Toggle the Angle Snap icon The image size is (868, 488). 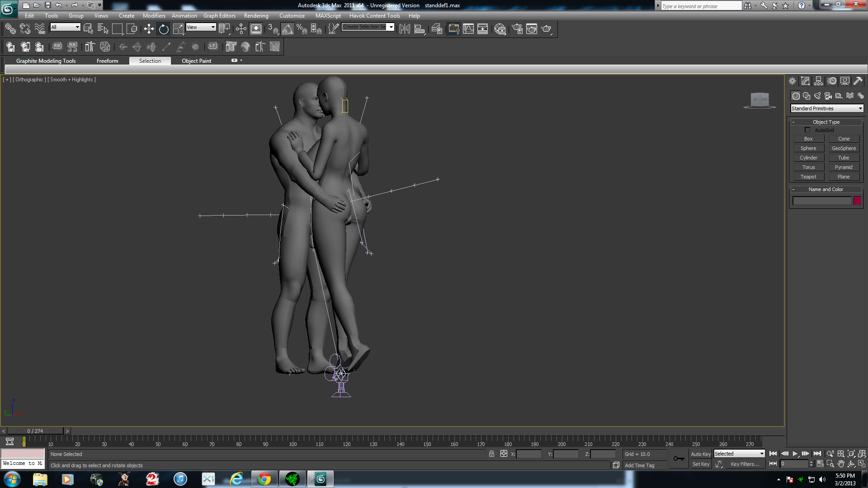point(288,29)
